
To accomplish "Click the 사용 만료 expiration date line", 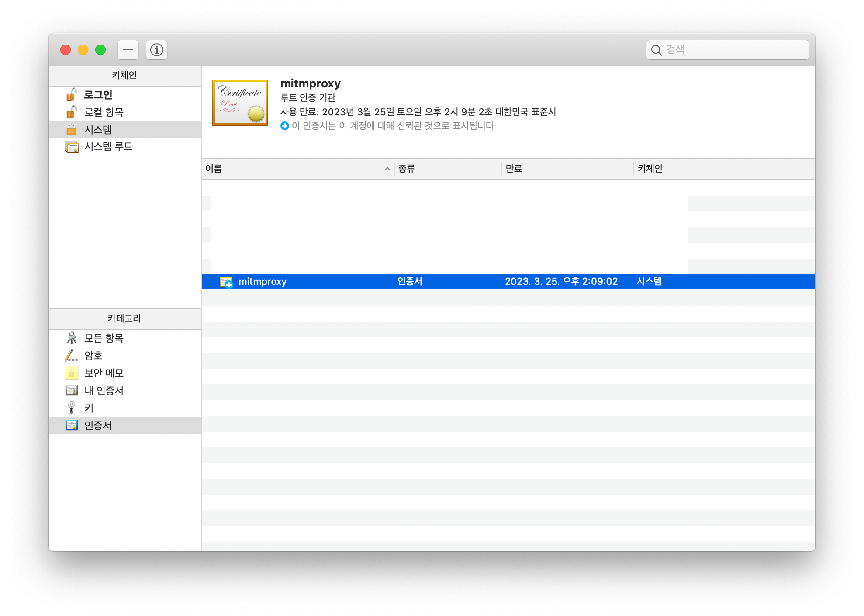I will point(418,112).
